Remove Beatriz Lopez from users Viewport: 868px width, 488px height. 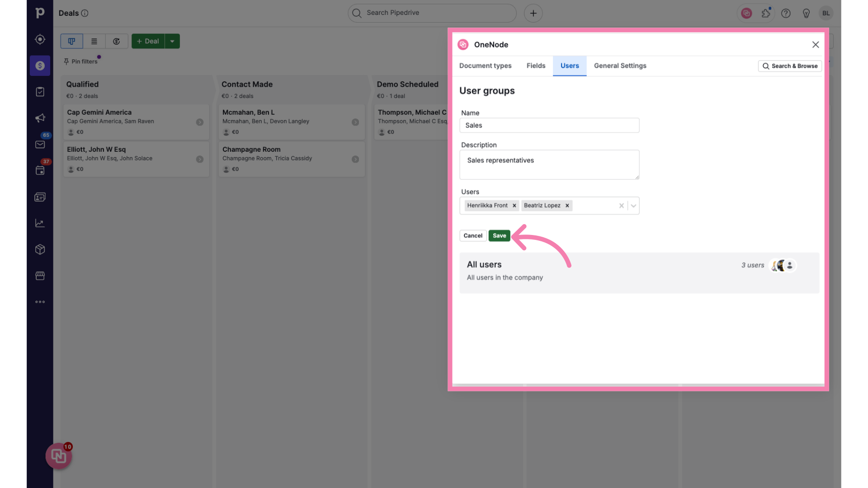point(567,206)
